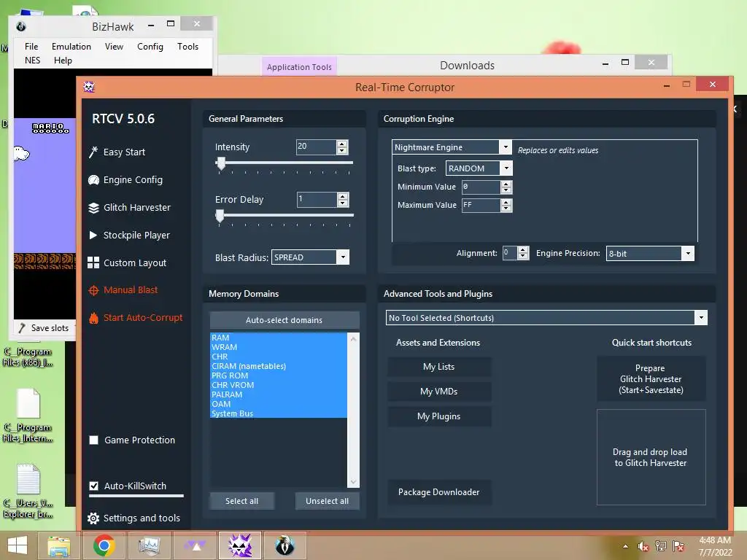Select the System Bus memory domain
The height and width of the screenshot is (560, 747).
tap(278, 413)
